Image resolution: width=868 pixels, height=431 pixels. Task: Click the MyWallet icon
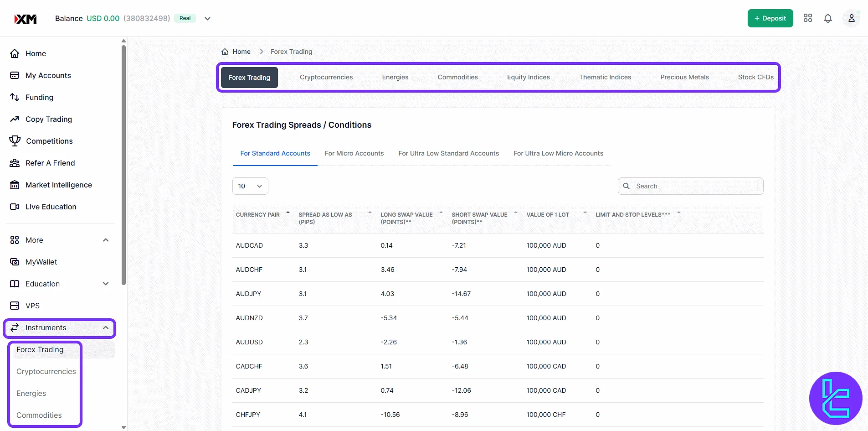tap(15, 262)
